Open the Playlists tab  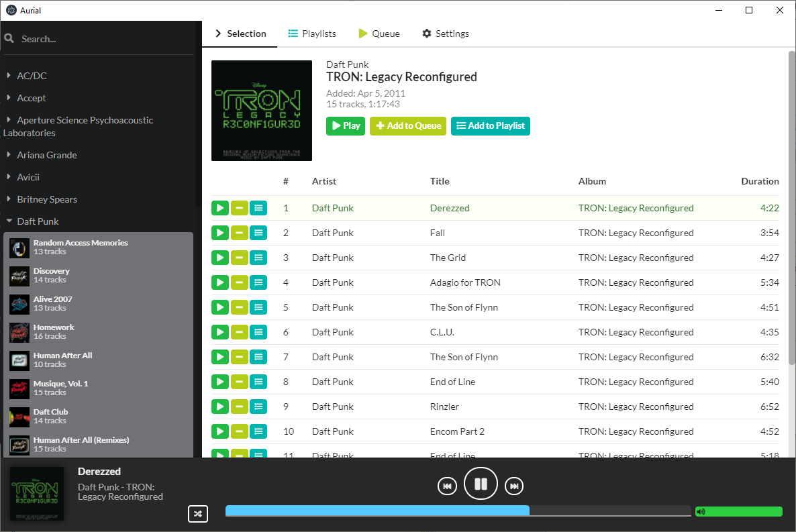pyautogui.click(x=312, y=34)
